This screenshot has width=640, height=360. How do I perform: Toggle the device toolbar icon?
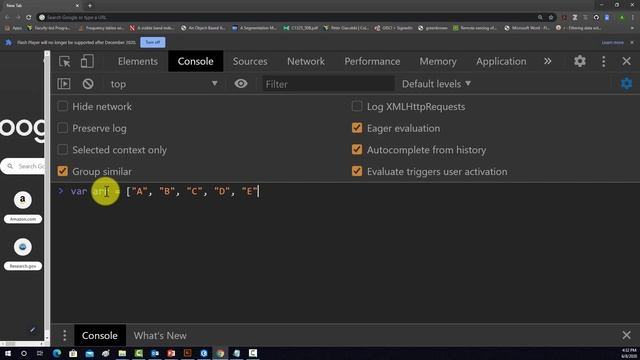coord(87,61)
